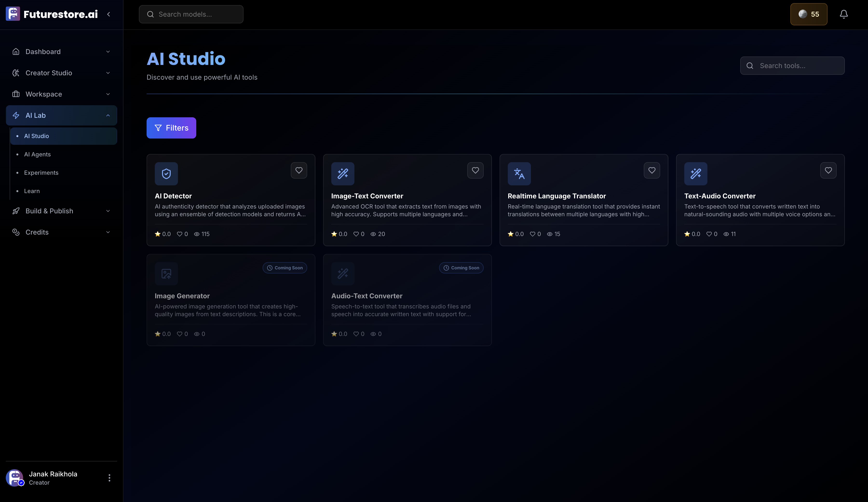868x502 pixels.
Task: Collapse the AI Lab chevron
Action: tap(108, 116)
